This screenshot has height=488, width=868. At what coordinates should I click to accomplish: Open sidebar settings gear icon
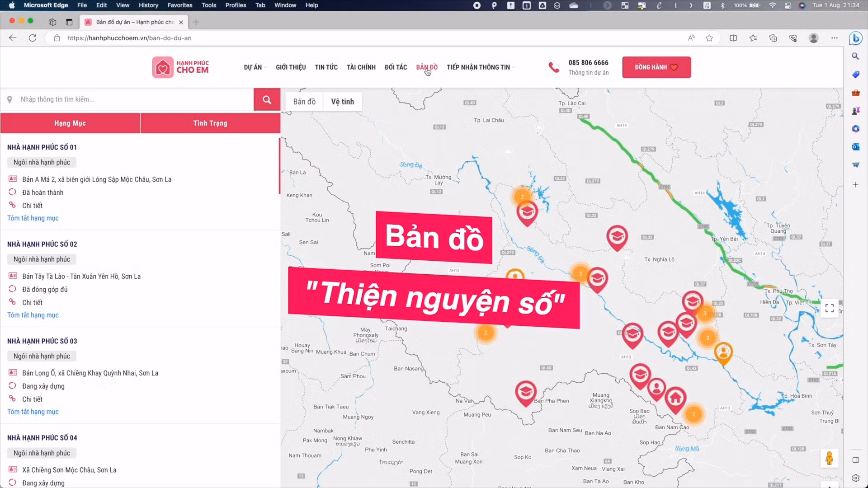[x=855, y=478]
